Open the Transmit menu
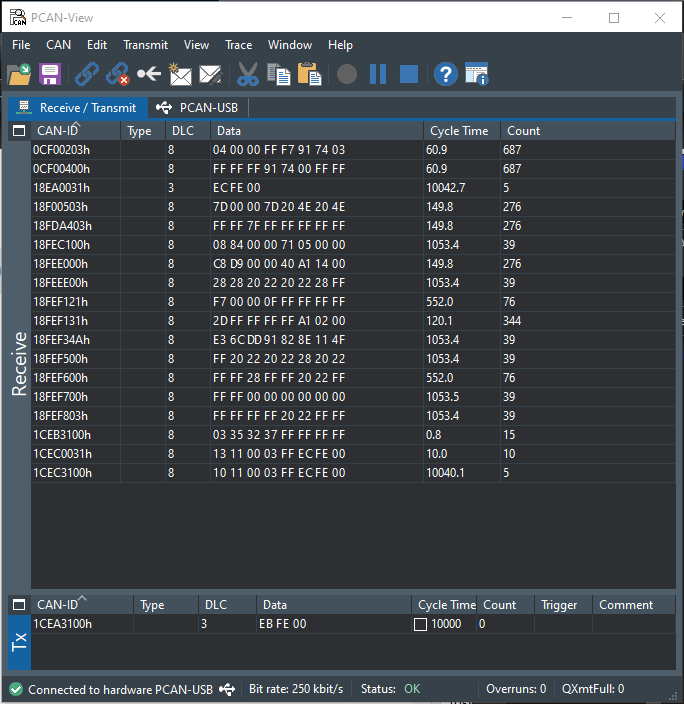The height and width of the screenshot is (704, 684). click(x=145, y=45)
